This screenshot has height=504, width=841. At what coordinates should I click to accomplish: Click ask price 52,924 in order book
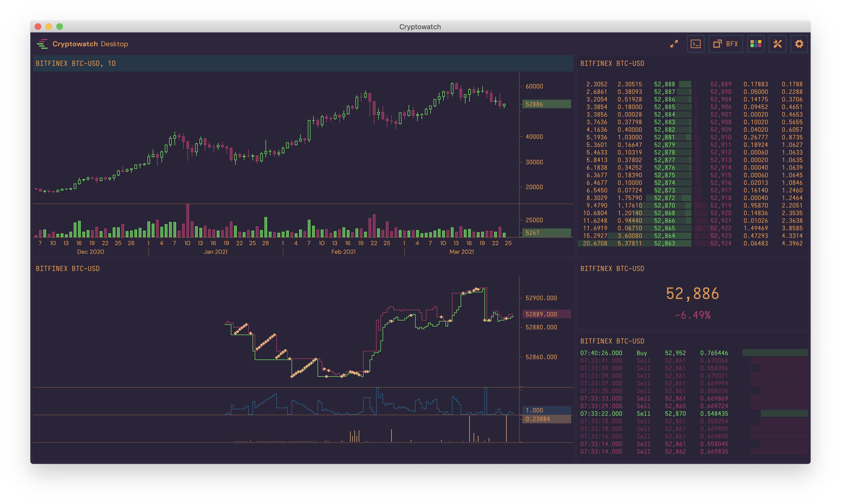pyautogui.click(x=721, y=243)
